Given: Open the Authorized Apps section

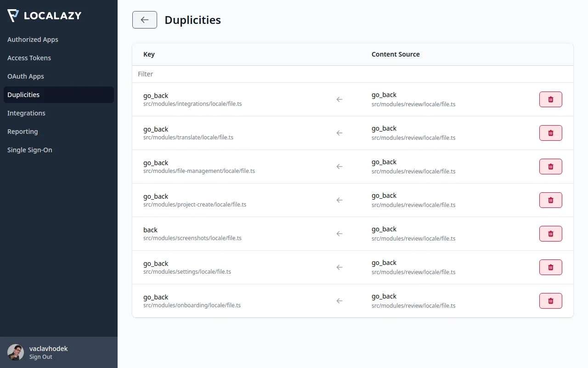Looking at the screenshot, I should point(33,40).
